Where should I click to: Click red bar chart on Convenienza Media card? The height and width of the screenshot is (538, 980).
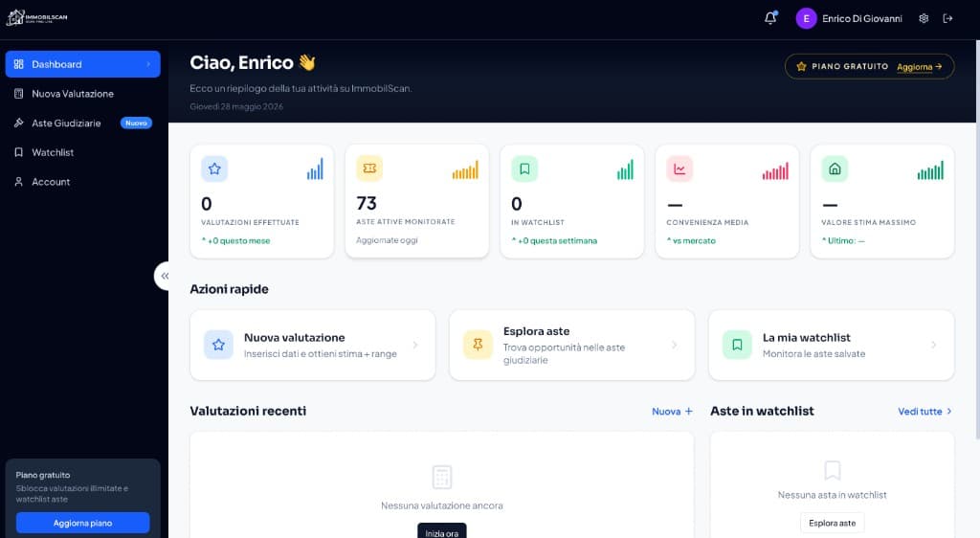775,170
